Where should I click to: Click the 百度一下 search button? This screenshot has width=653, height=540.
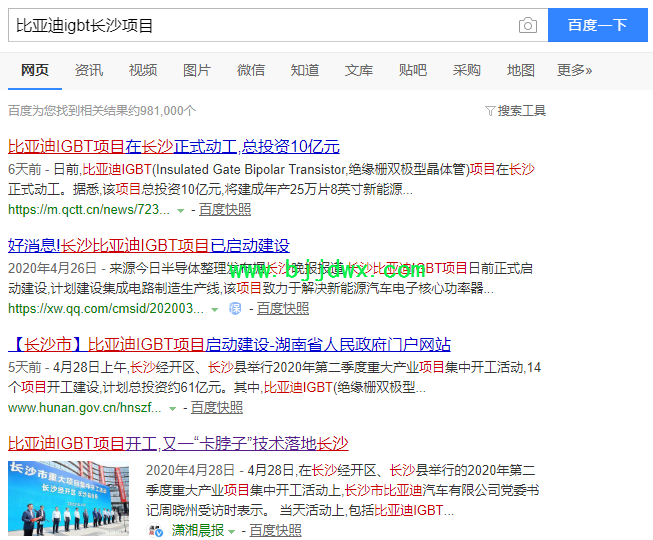pos(598,25)
